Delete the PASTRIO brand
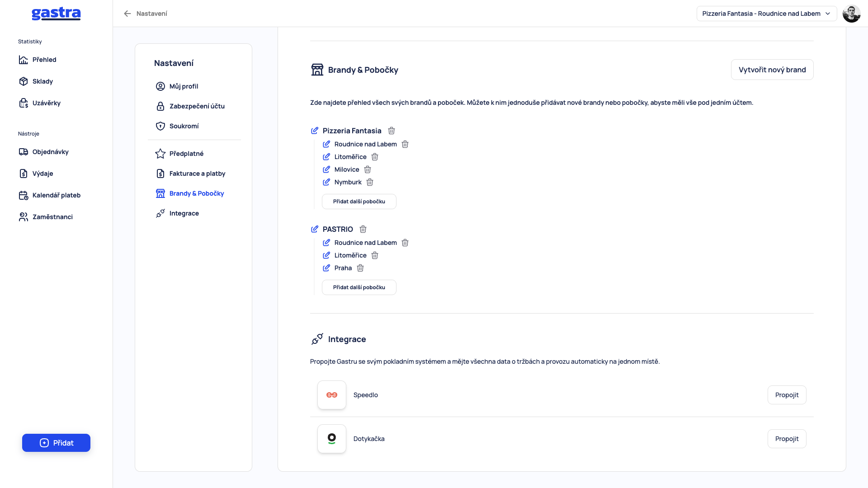Screen dimensions: 868x488 [363, 229]
